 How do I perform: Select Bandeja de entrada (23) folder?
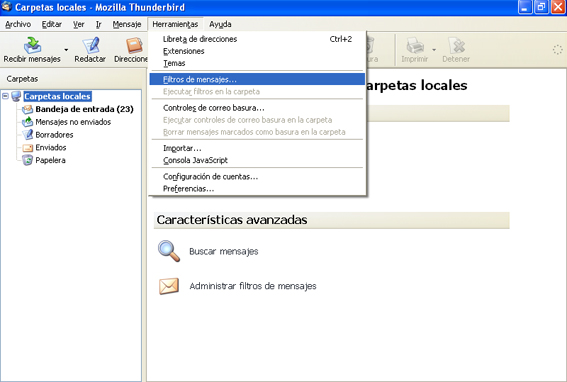point(84,109)
